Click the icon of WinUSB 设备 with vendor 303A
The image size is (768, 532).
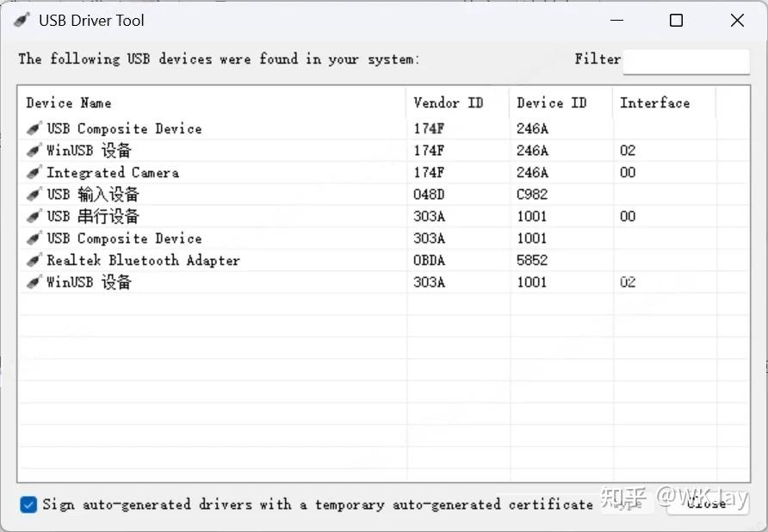[34, 281]
